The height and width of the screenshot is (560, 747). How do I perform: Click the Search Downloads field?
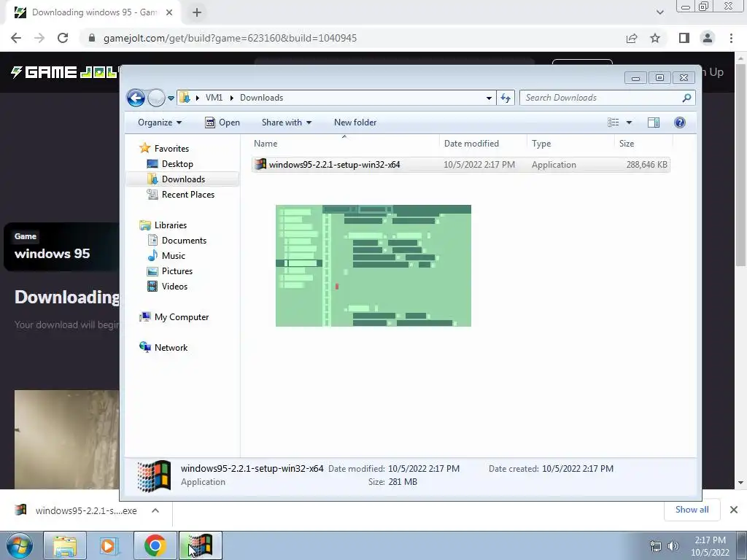[x=608, y=98]
